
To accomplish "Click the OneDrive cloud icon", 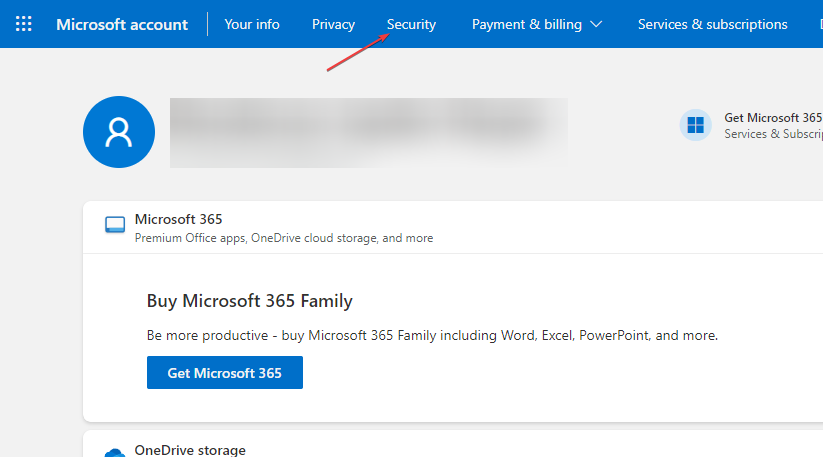I will 114,453.
